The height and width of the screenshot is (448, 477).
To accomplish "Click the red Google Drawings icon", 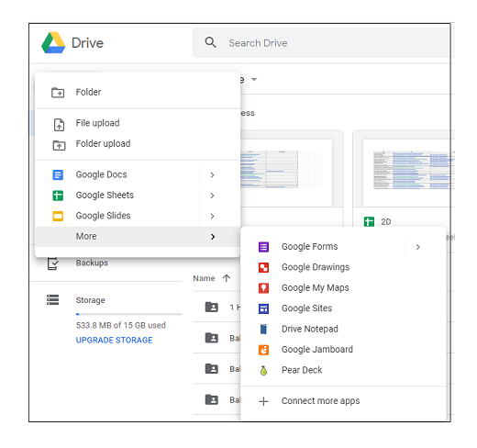I will (x=263, y=267).
